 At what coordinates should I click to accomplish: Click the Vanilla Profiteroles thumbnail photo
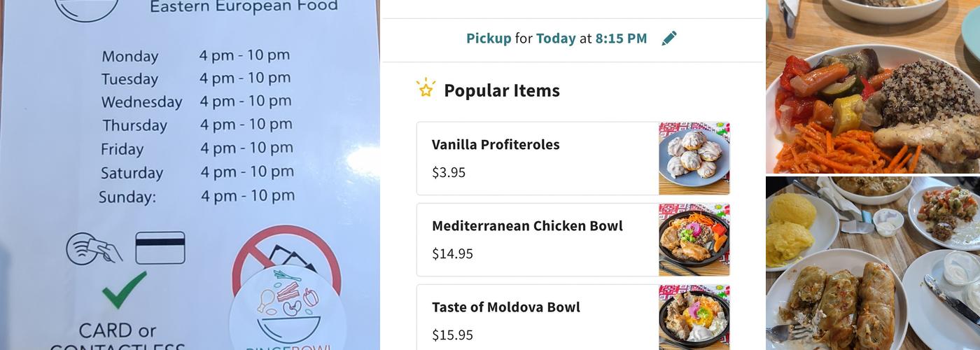click(694, 158)
